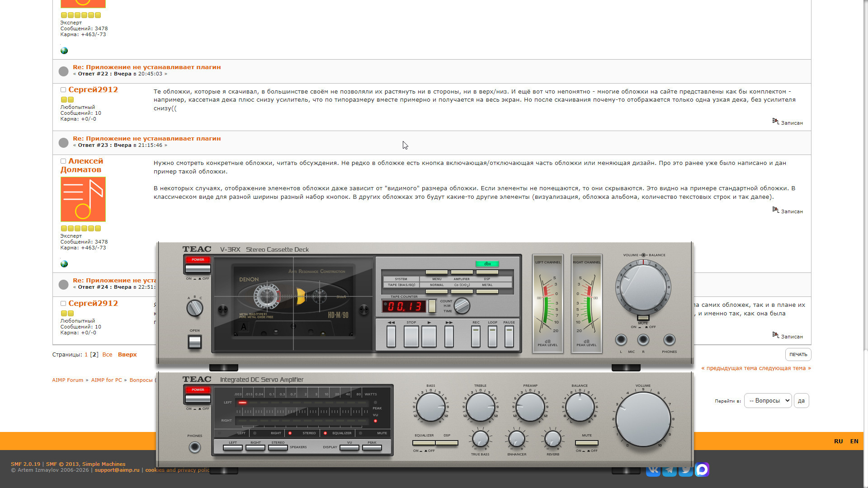The height and width of the screenshot is (488, 868).
Task: Toggle the LOOP switch on the deck
Action: point(492,337)
